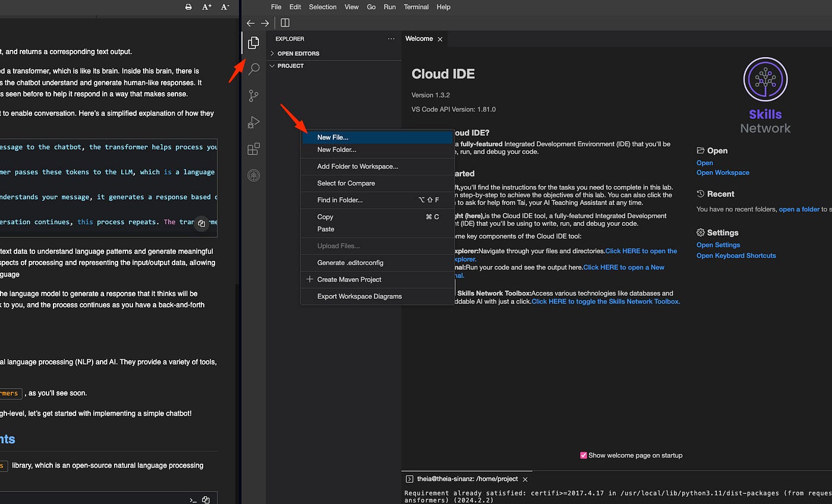Screen dimensions: 832x504
Task: Select the Select for Compare entry
Action: click(377, 183)
